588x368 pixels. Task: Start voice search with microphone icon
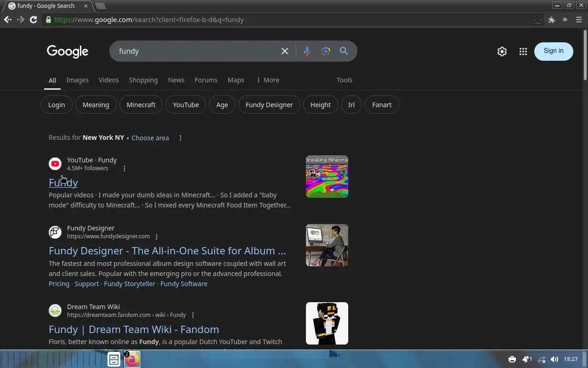(x=307, y=51)
